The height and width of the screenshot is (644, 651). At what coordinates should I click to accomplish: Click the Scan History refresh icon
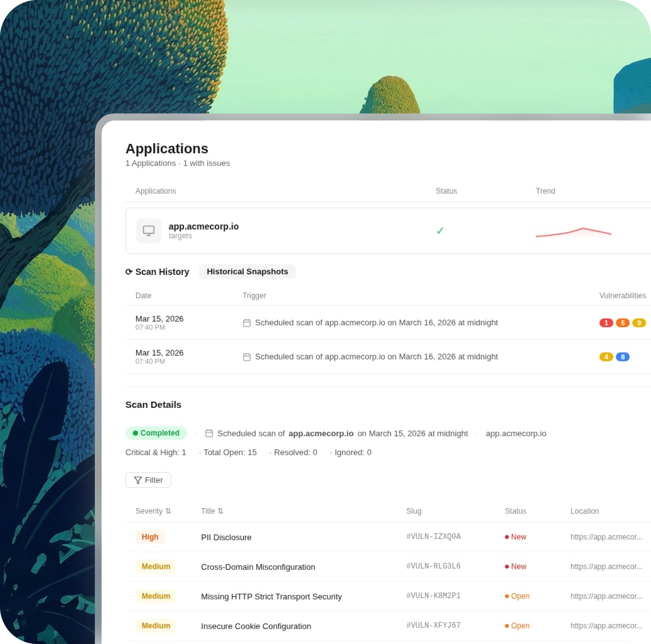coord(128,272)
